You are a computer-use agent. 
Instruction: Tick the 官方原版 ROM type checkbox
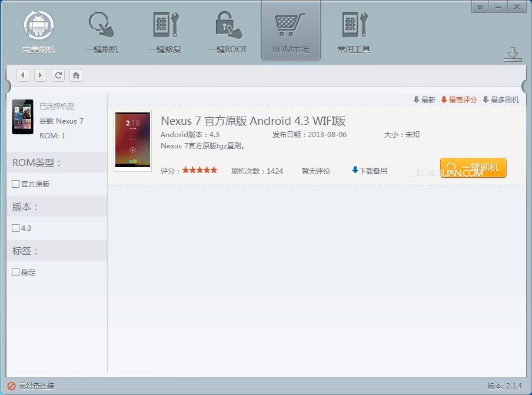point(16,184)
